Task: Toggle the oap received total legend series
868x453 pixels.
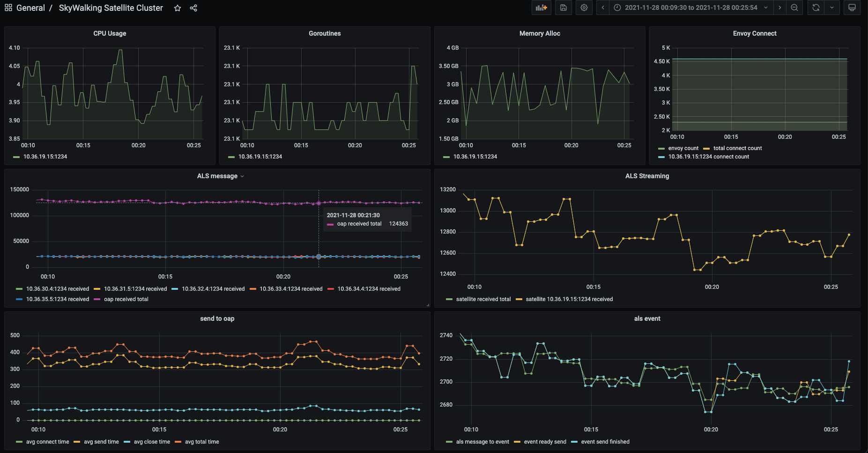Action: click(126, 299)
